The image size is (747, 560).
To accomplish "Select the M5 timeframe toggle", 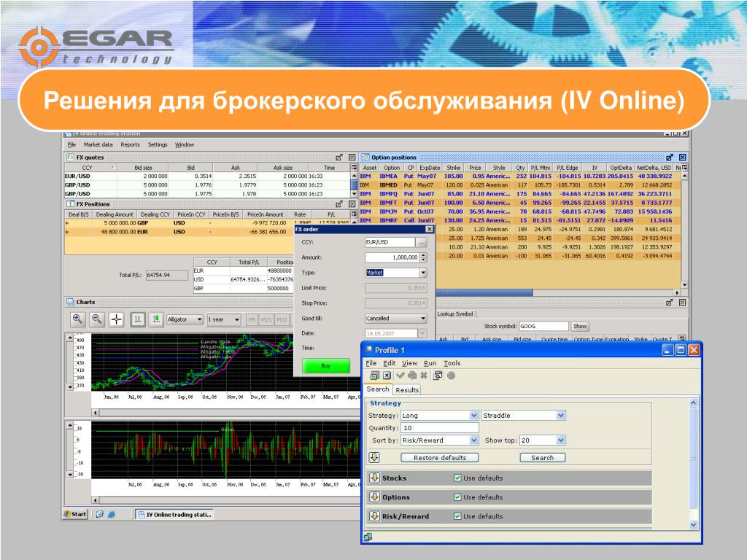I will [x=252, y=319].
